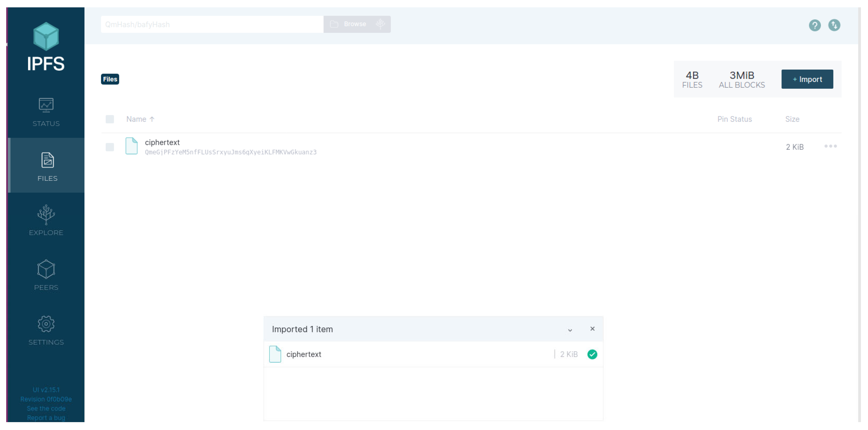The width and height of the screenshot is (868, 430).
Task: Focus the QmHash/bafyHash input field
Action: (212, 24)
